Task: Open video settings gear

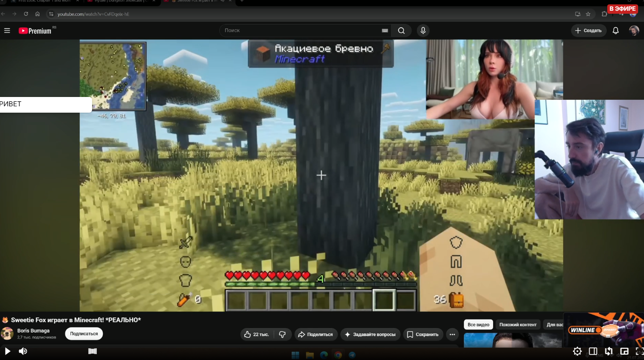Action: pyautogui.click(x=577, y=351)
